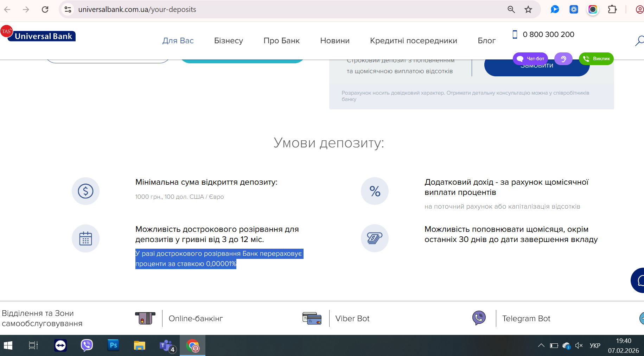The image size is (644, 356).
Task: Open the floating chat bubble widget
Action: point(638,280)
